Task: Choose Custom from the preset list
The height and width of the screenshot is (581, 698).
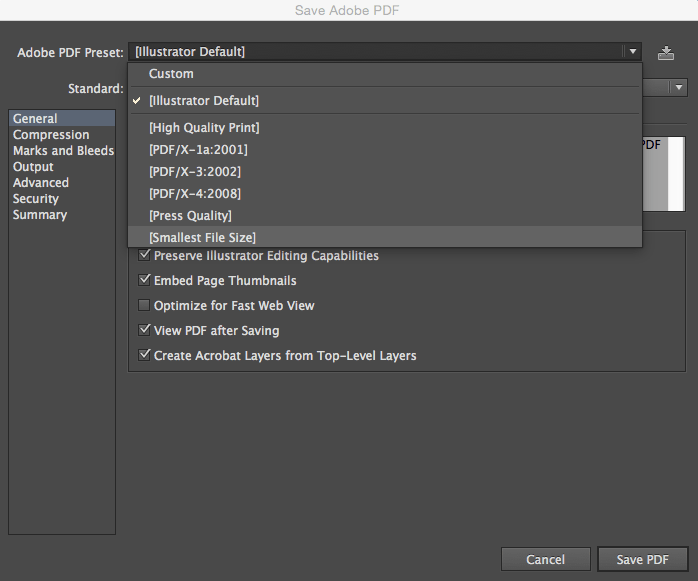Action: (385, 74)
